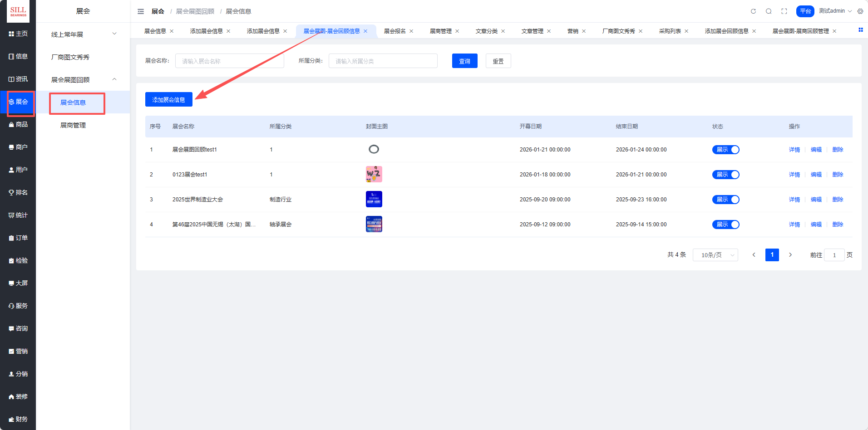Viewport: 868px width, 430px height.
Task: Expand the 线上常年展 submenu
Action: [83, 34]
